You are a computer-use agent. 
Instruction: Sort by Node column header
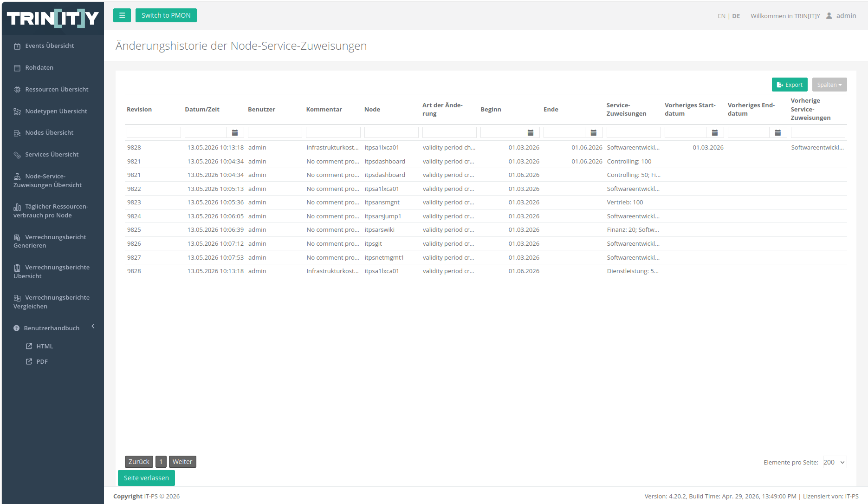point(372,109)
